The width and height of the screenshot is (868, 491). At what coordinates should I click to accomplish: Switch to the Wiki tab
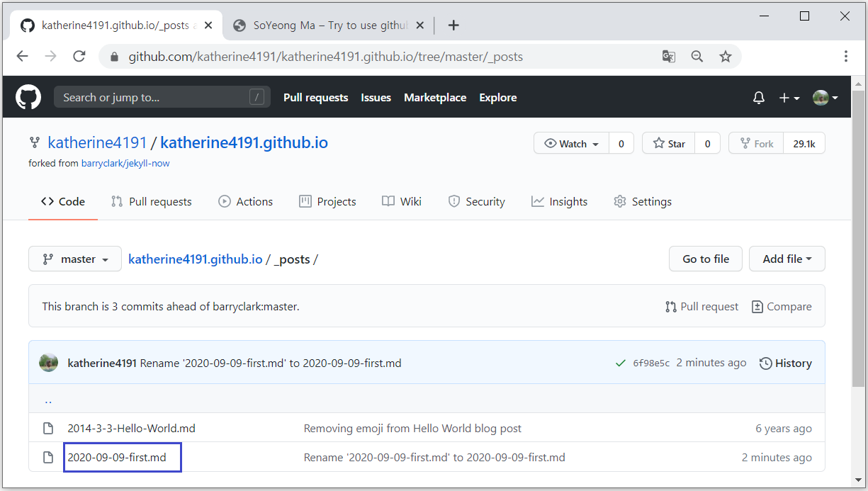click(x=402, y=201)
